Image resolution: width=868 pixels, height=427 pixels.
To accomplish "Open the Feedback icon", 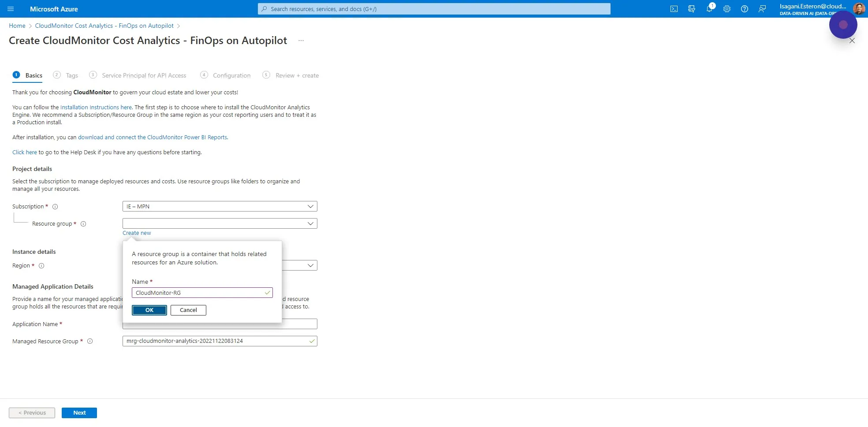I will point(762,9).
